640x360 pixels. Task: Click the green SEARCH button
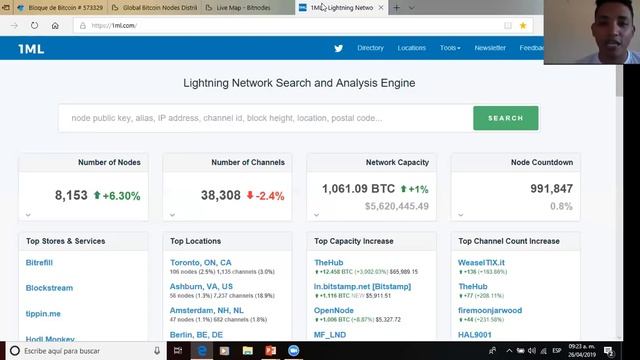506,118
